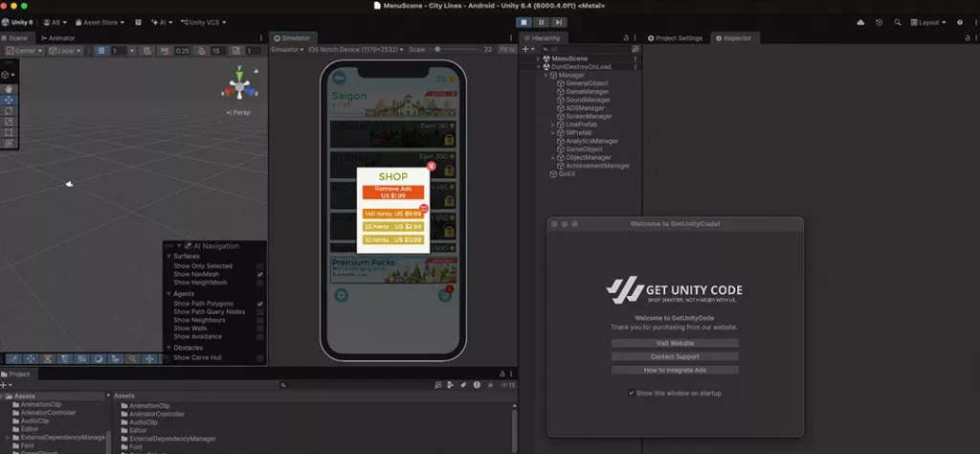Select the Rotate tool in Scene

click(9, 111)
